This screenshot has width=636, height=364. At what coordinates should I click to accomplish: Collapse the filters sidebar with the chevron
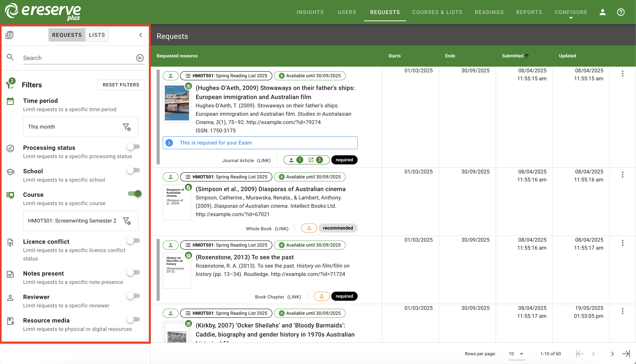140,35
